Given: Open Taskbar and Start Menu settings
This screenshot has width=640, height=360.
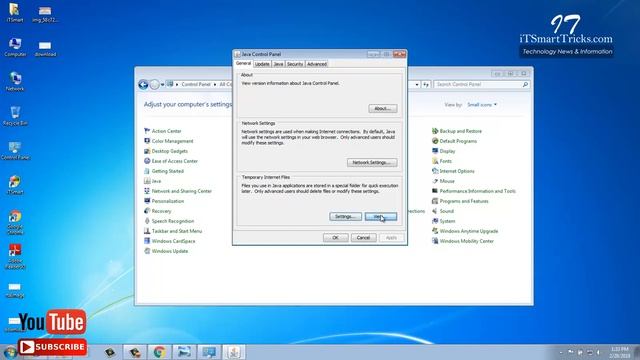Looking at the screenshot, I should [173, 231].
